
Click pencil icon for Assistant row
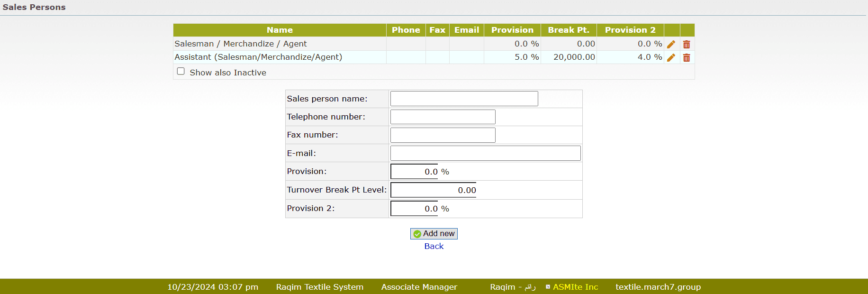tap(671, 57)
